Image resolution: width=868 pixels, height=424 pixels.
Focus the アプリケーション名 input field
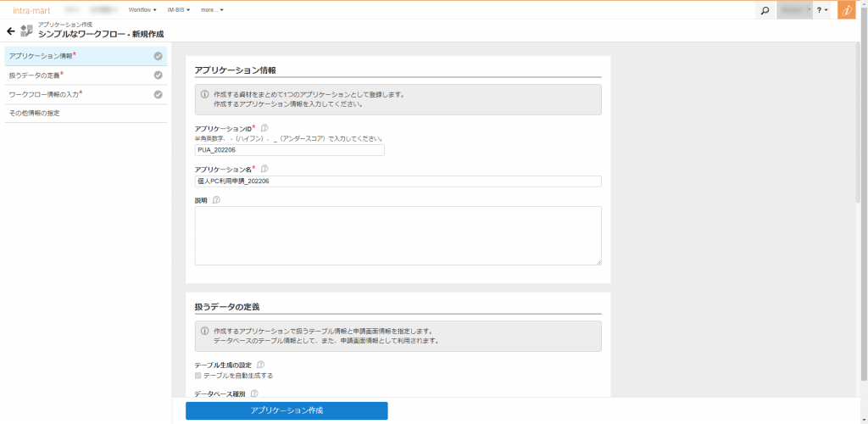[398, 181]
